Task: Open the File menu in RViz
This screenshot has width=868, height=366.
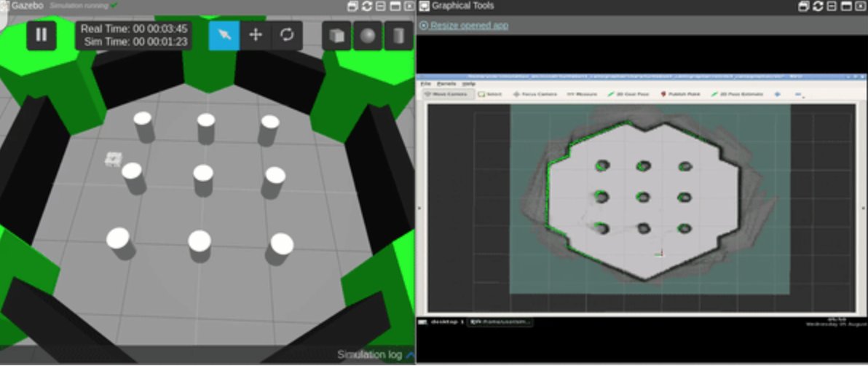Action: [425, 84]
